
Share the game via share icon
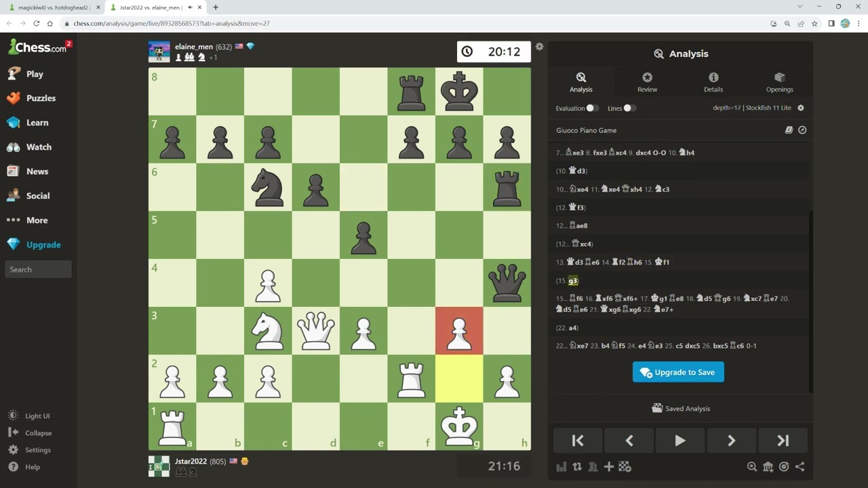800,466
